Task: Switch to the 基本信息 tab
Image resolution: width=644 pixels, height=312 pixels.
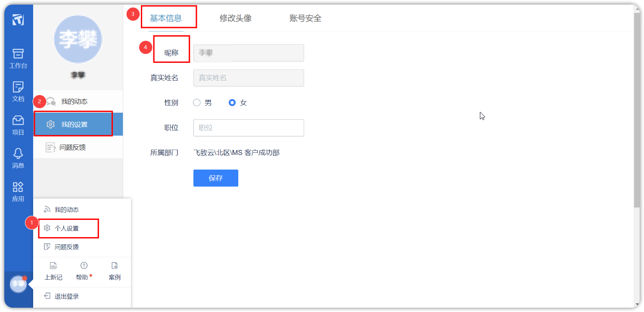Action: pos(166,18)
